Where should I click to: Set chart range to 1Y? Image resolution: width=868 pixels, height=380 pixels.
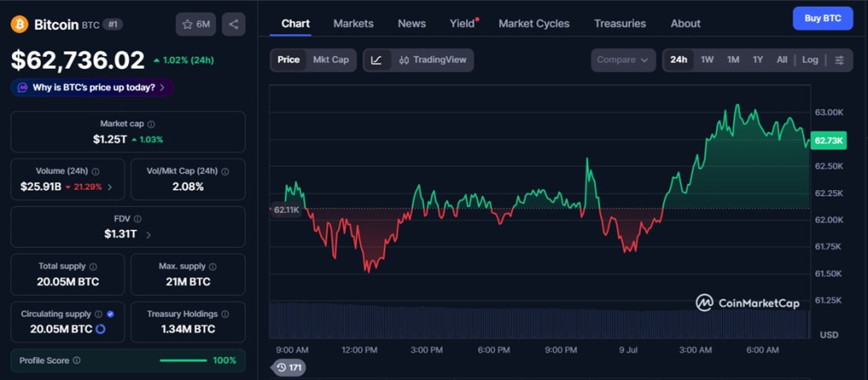pos(758,60)
